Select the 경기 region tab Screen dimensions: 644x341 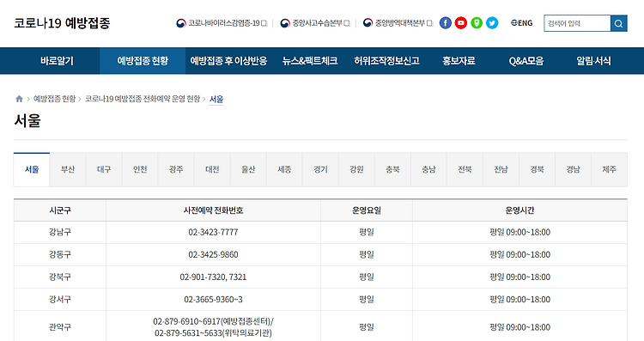(320, 169)
